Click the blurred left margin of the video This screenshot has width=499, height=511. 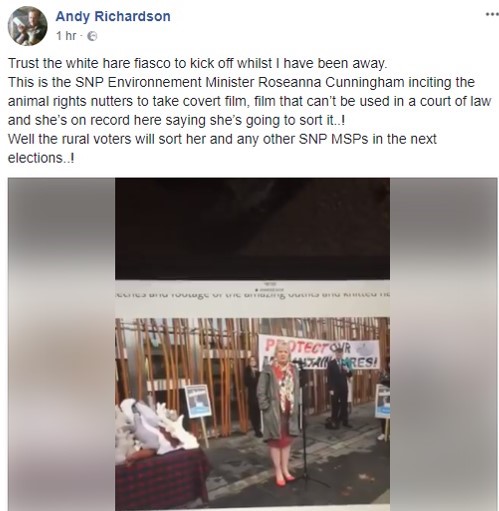point(62,344)
